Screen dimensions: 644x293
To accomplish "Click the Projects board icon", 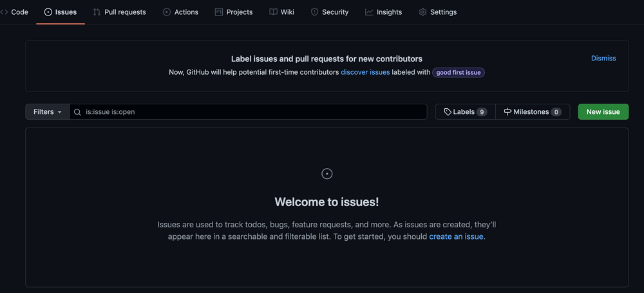I will (219, 12).
